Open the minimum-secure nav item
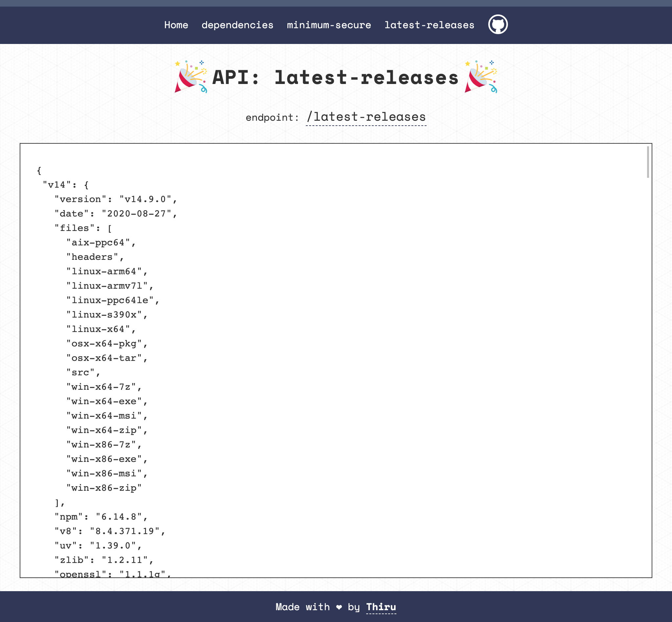 pos(328,25)
